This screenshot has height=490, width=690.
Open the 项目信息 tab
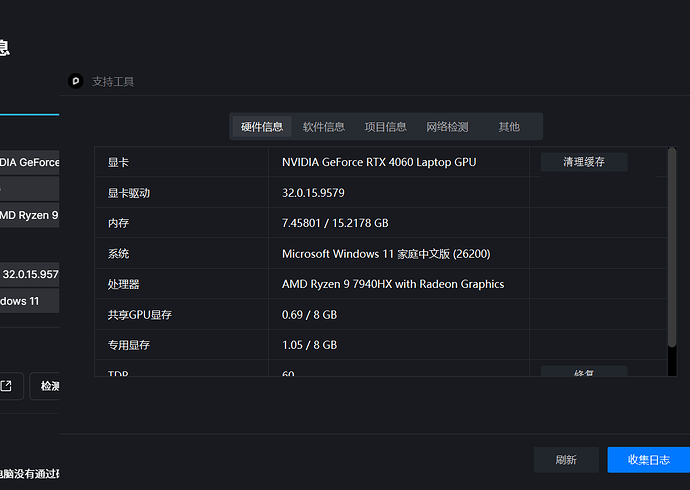point(385,127)
